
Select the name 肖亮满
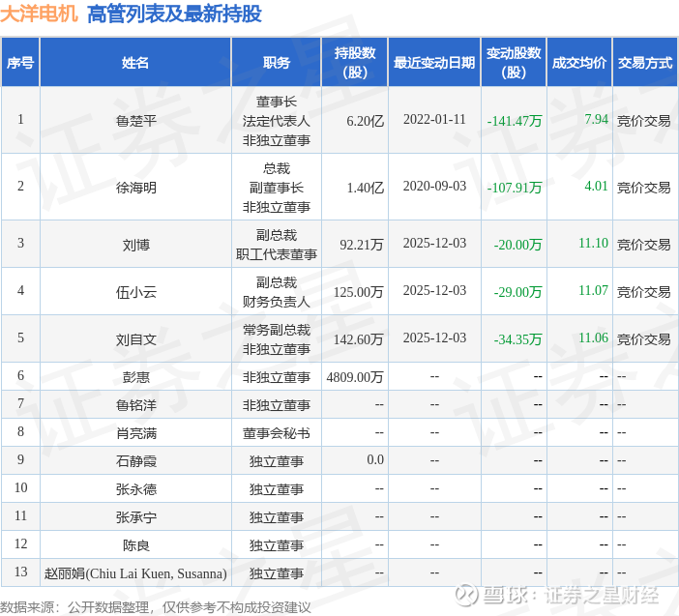tap(136, 433)
